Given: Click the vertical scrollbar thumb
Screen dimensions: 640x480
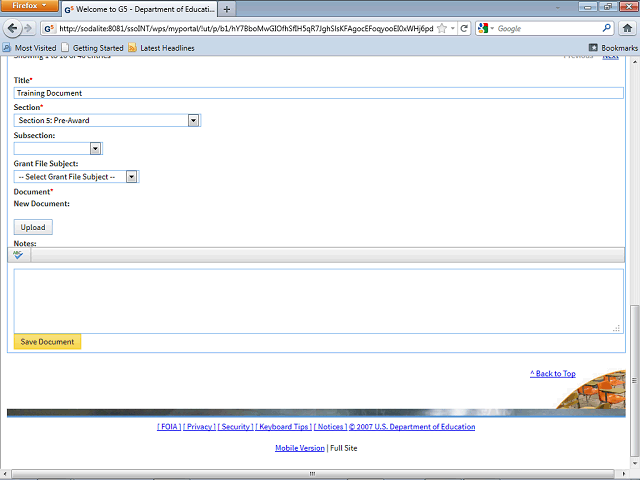Looking at the screenshot, I should pyautogui.click(x=634, y=380).
